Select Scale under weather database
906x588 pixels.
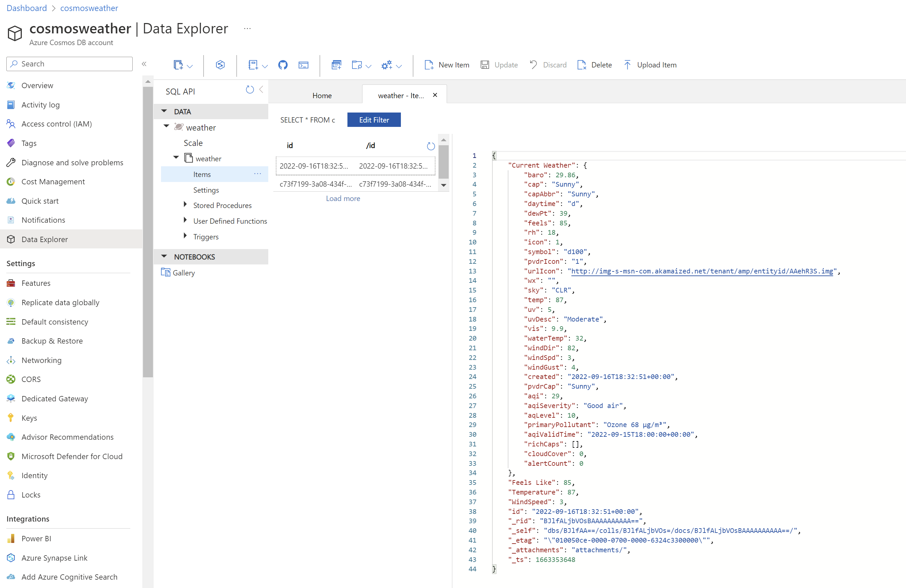pyautogui.click(x=193, y=143)
